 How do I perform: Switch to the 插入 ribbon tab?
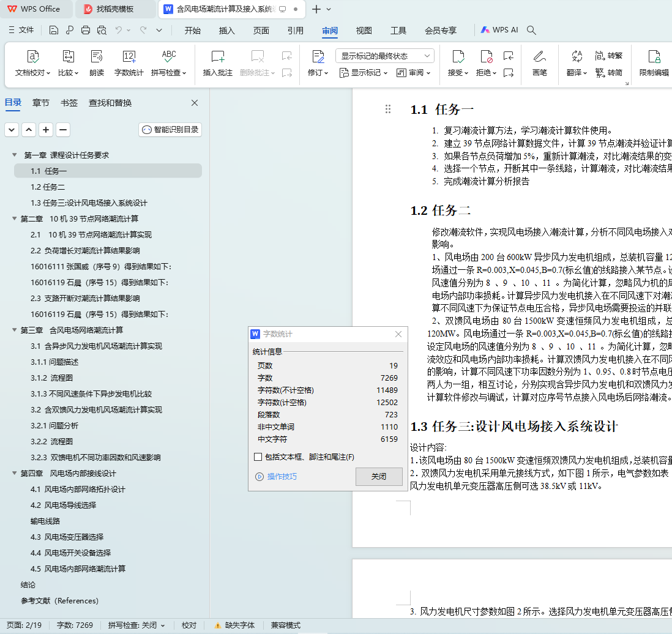226,31
